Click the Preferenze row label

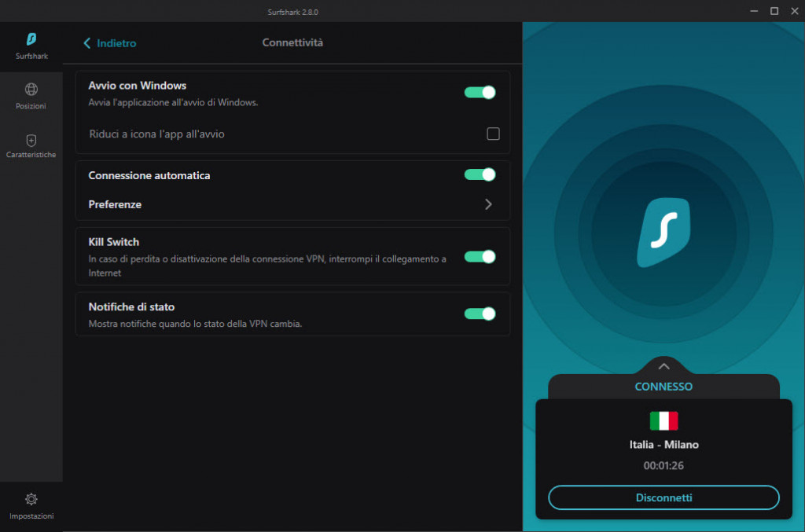115,204
